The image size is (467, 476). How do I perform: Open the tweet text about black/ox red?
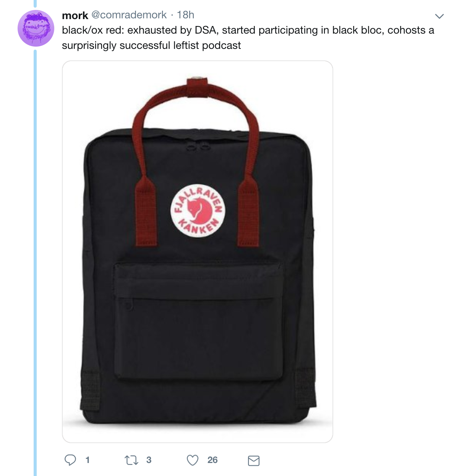point(248,37)
